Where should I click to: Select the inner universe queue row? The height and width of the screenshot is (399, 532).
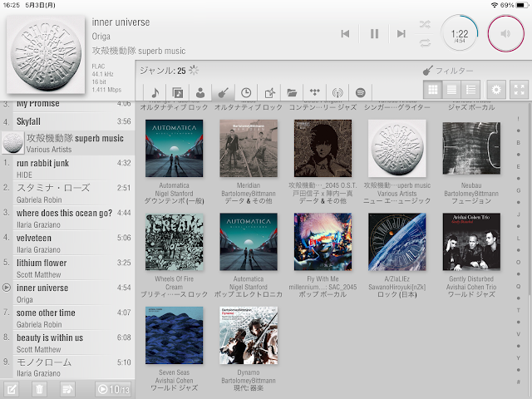click(67, 293)
